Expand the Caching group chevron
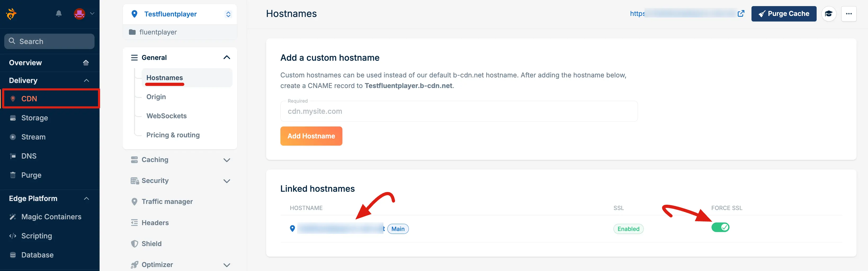The width and height of the screenshot is (868, 271). click(x=227, y=160)
